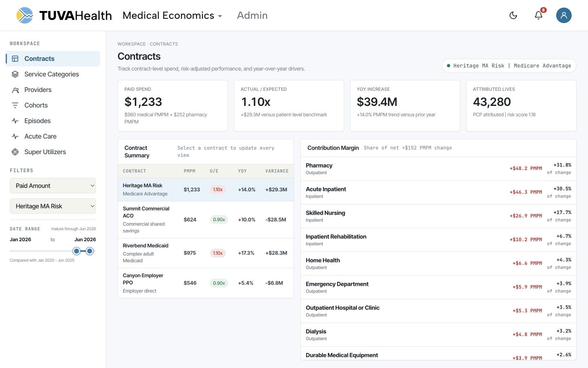This screenshot has height=368, width=588.
Task: Click the Pharmacy contribution margin row
Action: click(x=439, y=169)
